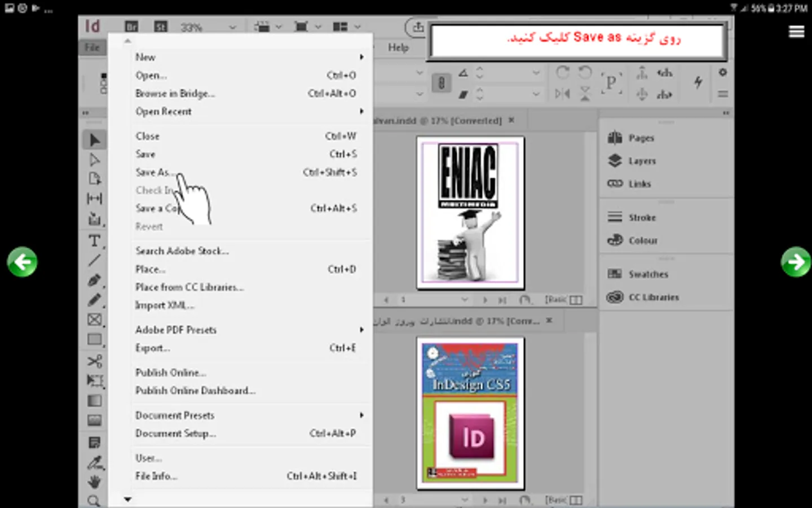Select the Note tool
Screen dimensions: 812x508
point(94,442)
